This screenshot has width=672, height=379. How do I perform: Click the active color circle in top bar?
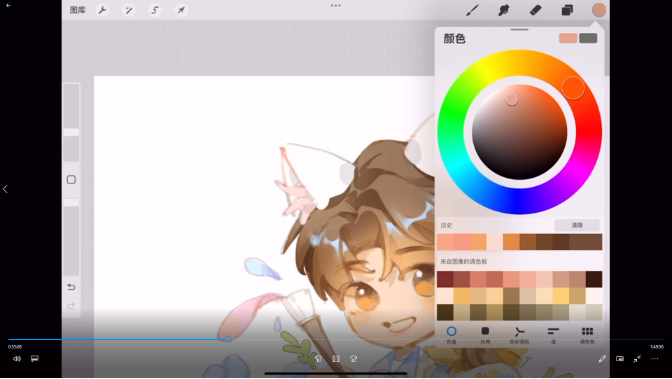[598, 10]
